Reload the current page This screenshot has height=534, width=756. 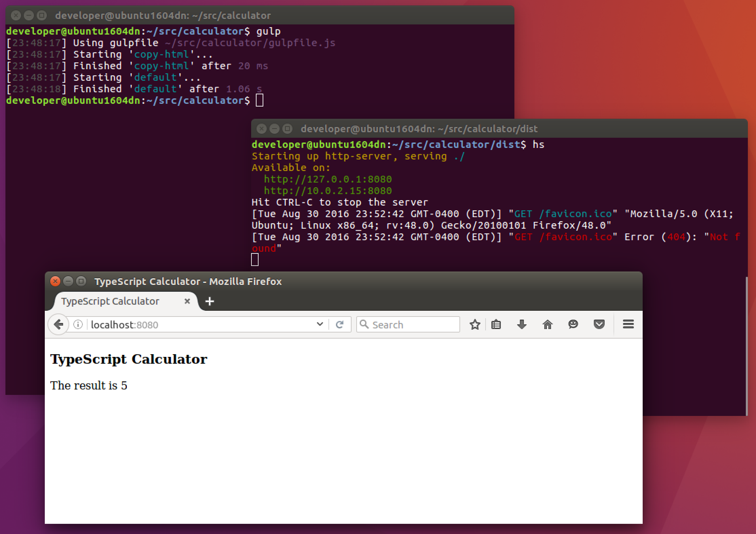[x=340, y=325]
